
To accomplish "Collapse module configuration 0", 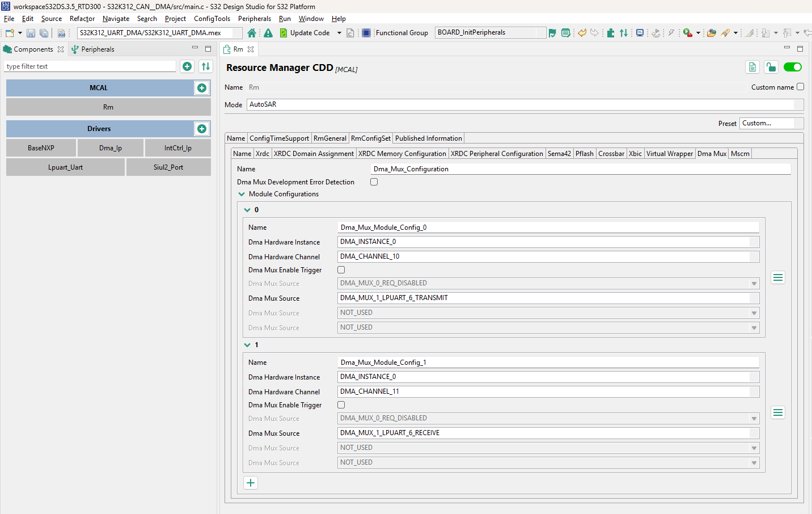I will click(x=247, y=210).
